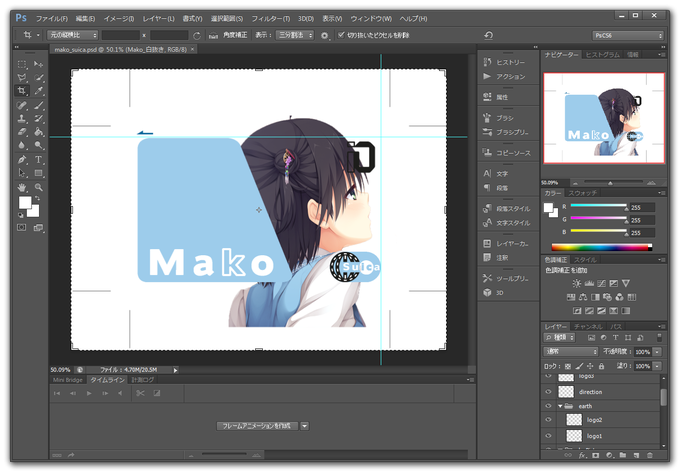The width and height of the screenshot is (680, 472).
Task: Click the delete layer trash icon
Action: (650, 455)
